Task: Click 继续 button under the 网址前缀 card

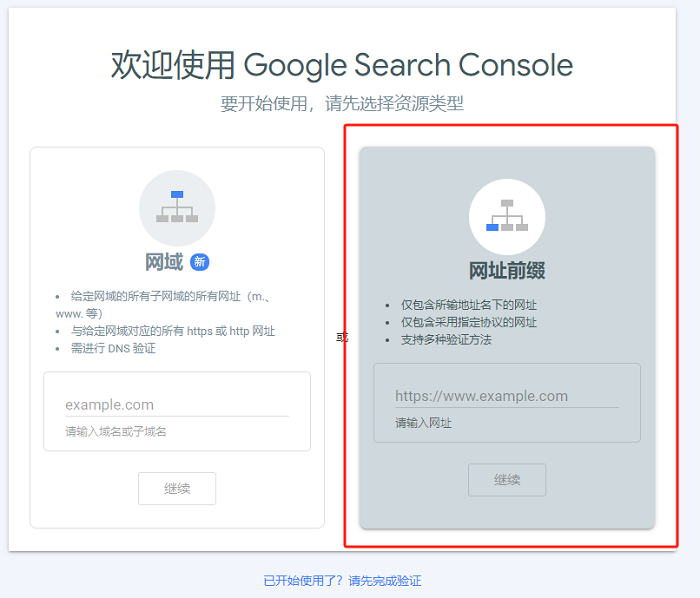Action: (x=507, y=480)
